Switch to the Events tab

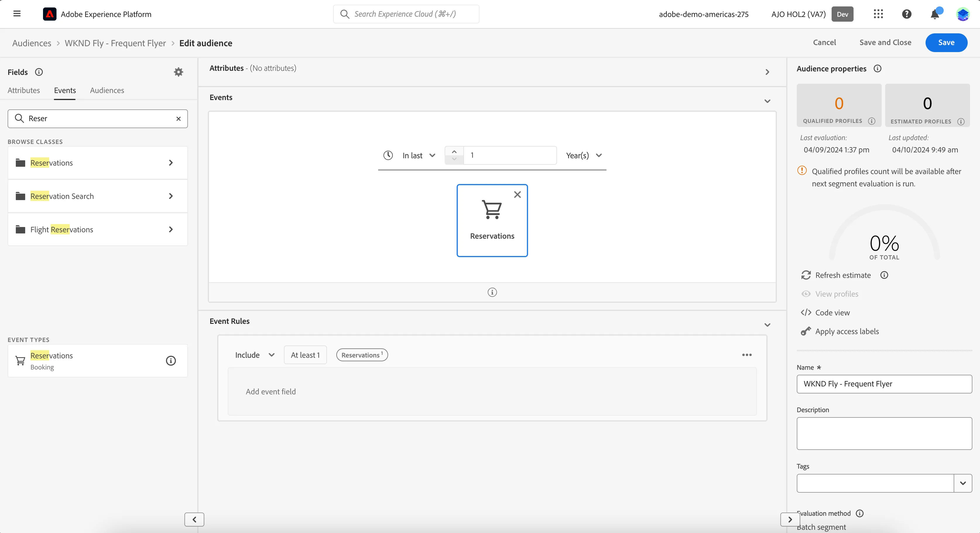(x=65, y=90)
